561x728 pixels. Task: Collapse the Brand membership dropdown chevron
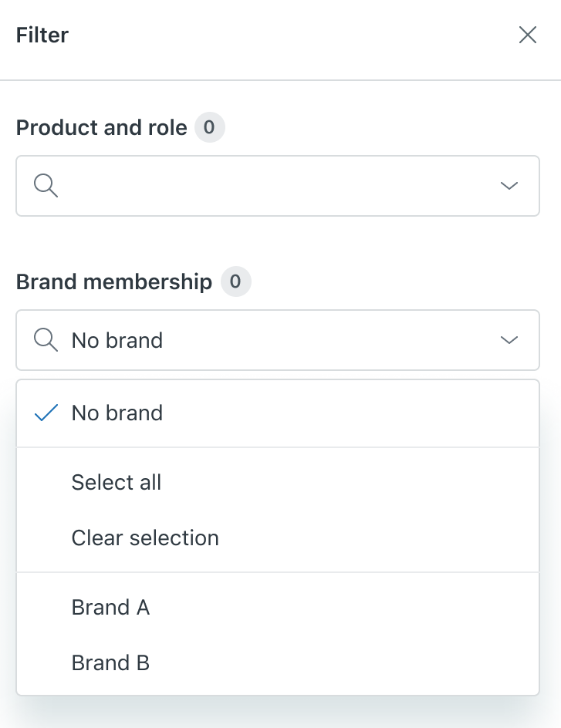click(509, 340)
